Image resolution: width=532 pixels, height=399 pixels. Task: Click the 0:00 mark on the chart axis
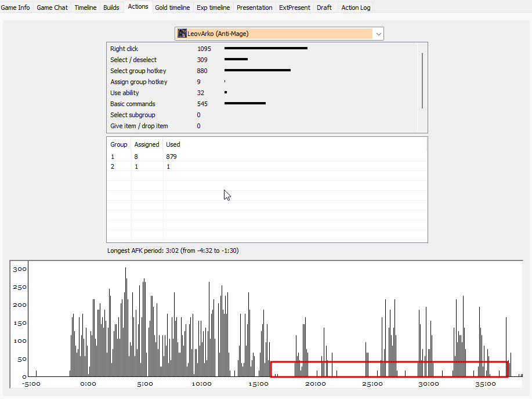(x=88, y=384)
